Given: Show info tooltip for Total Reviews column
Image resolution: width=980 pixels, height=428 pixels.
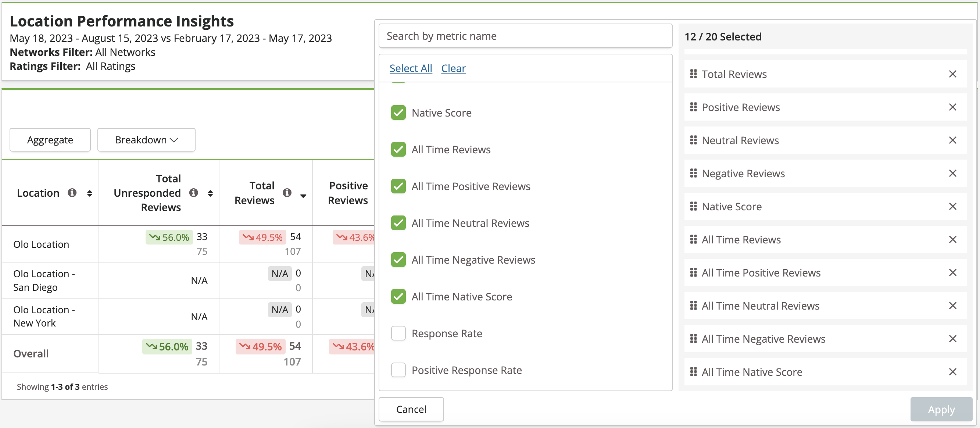Looking at the screenshot, I should [x=287, y=193].
